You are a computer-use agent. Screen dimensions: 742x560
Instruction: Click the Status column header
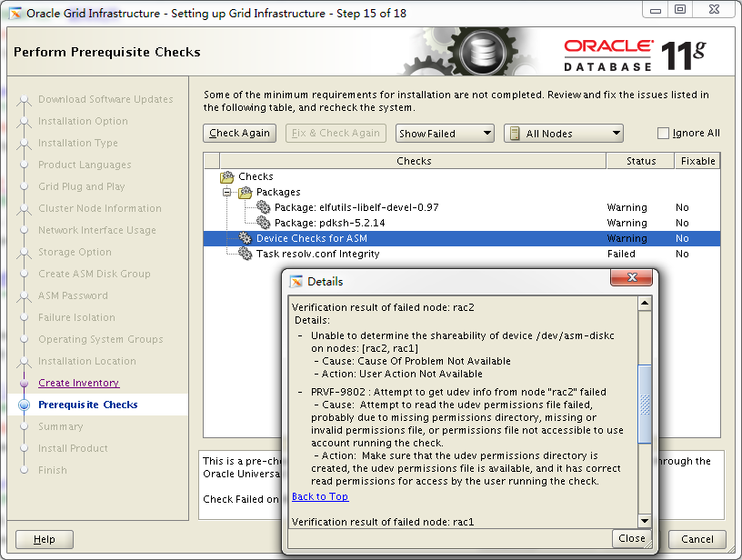coord(641,161)
